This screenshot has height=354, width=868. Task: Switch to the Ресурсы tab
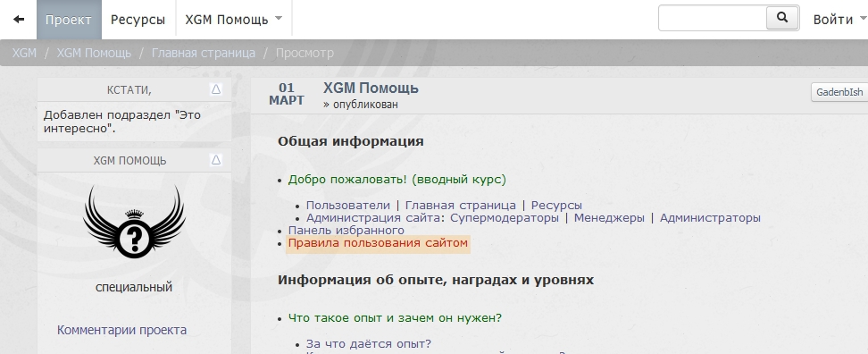[x=138, y=20]
